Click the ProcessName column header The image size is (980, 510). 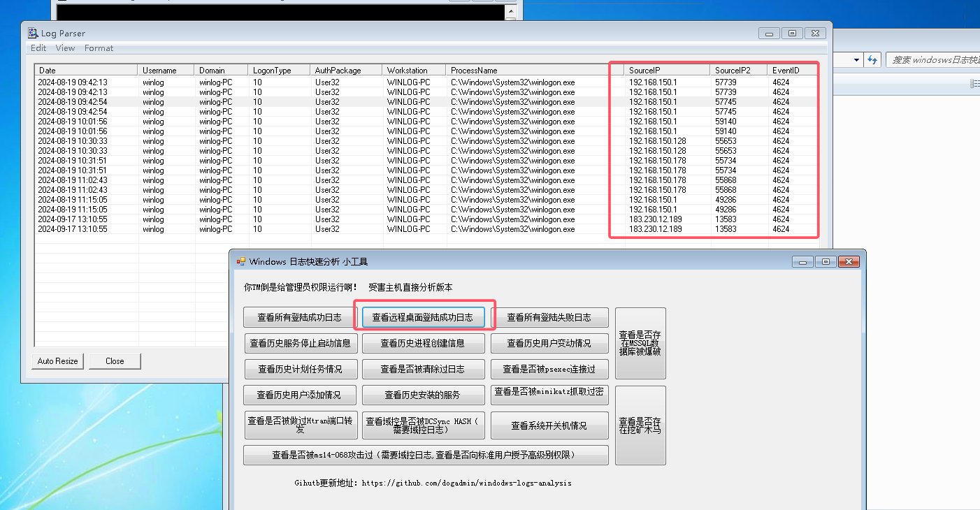click(535, 70)
